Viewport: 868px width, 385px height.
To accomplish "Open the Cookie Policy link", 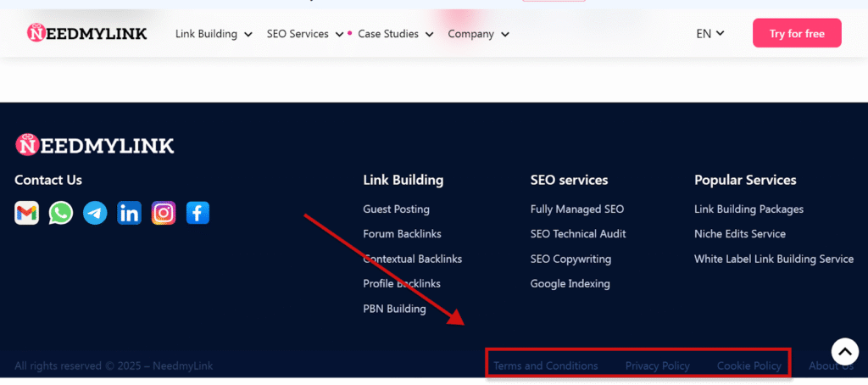I will pos(749,365).
